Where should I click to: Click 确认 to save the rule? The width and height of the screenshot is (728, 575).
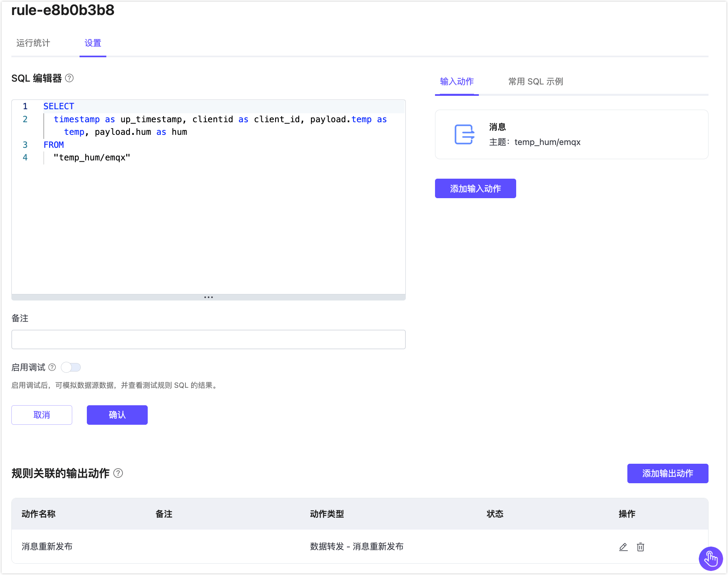pos(117,415)
